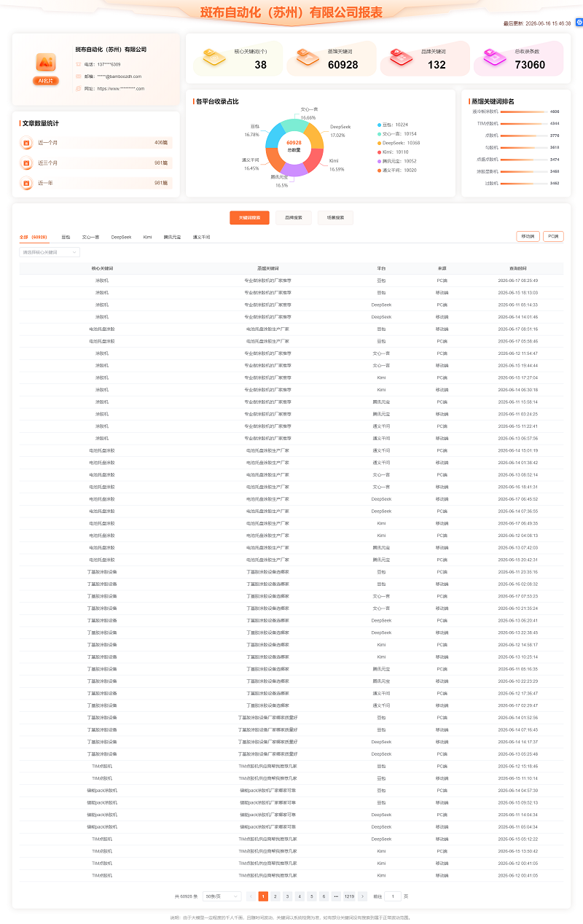
Task: Select the 场景搜索 tab
Action: 335,218
